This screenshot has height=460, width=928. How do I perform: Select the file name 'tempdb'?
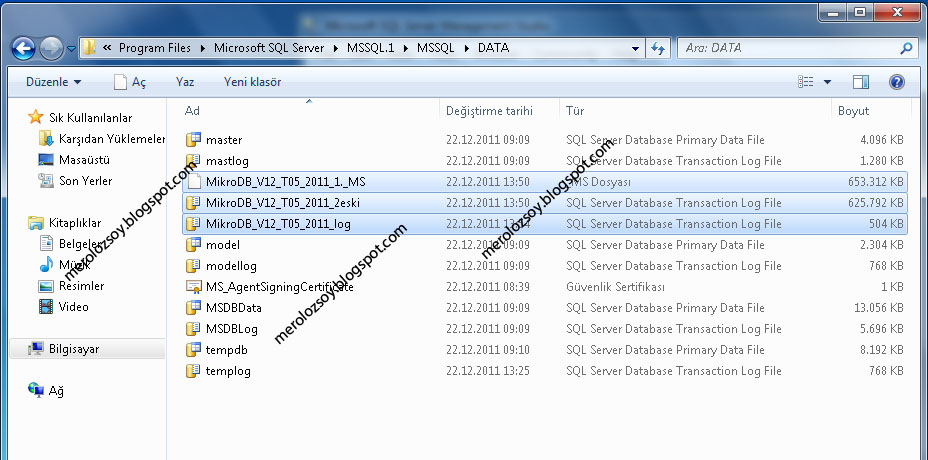227,350
